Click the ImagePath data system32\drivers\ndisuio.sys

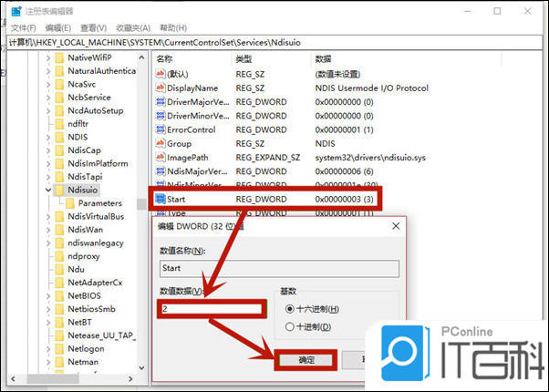click(370, 158)
